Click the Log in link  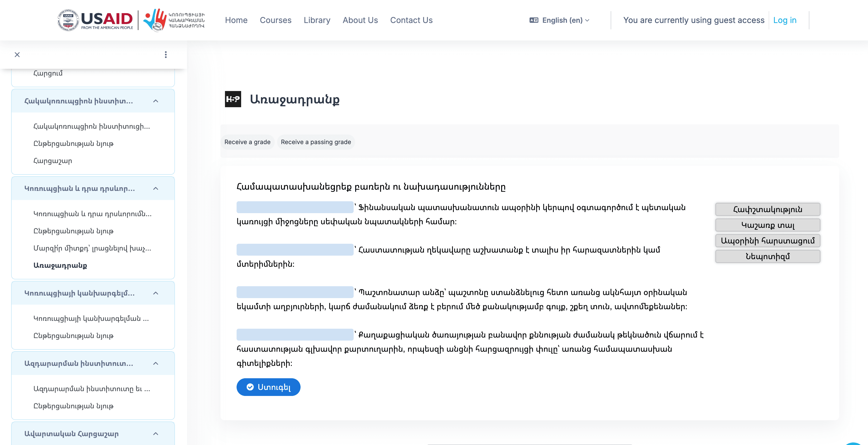785,20
